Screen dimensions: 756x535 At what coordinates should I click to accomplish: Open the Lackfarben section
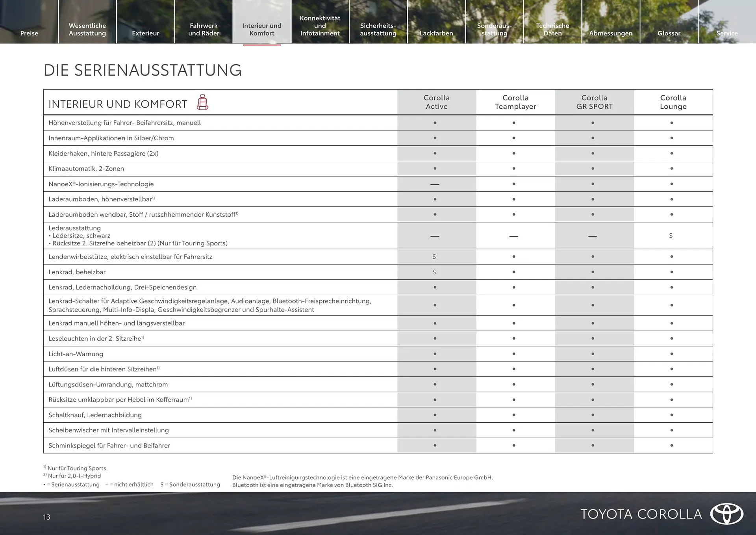[x=436, y=33]
